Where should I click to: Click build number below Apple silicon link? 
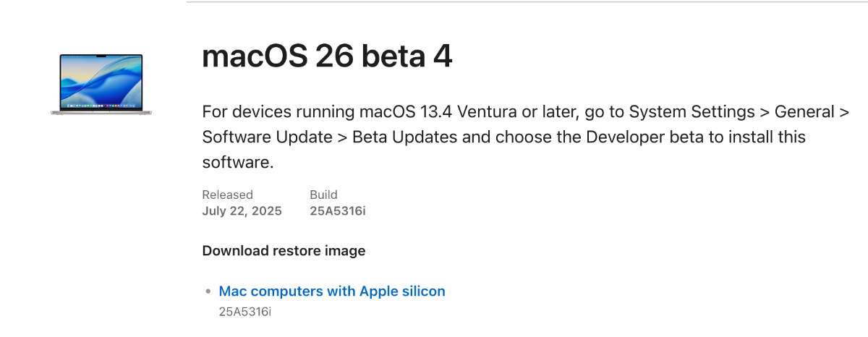click(x=245, y=312)
